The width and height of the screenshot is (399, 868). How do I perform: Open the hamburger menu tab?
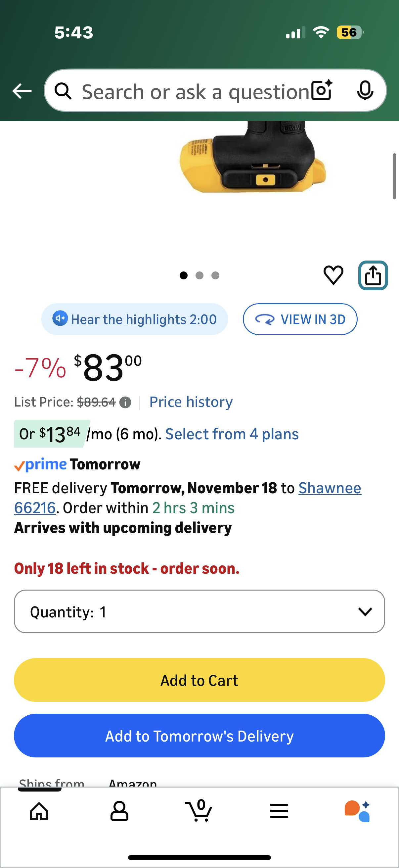point(279,811)
